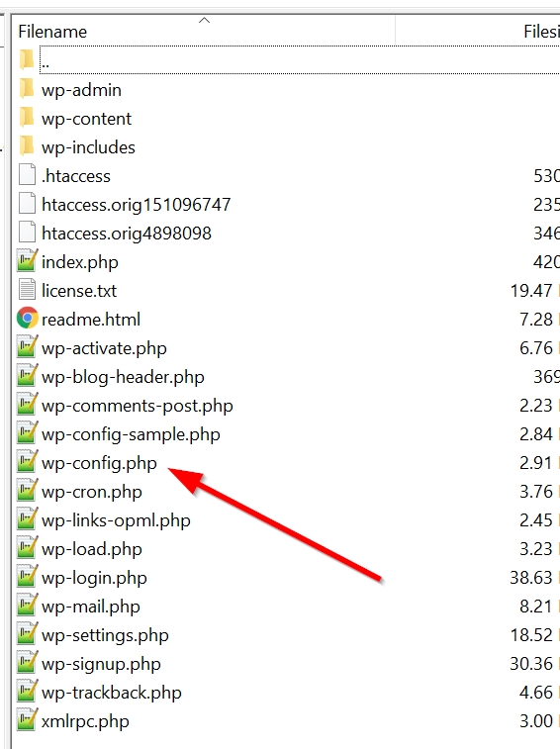Image resolution: width=560 pixels, height=749 pixels.
Task: Click the wp-signup.php file icon
Action: 27,662
